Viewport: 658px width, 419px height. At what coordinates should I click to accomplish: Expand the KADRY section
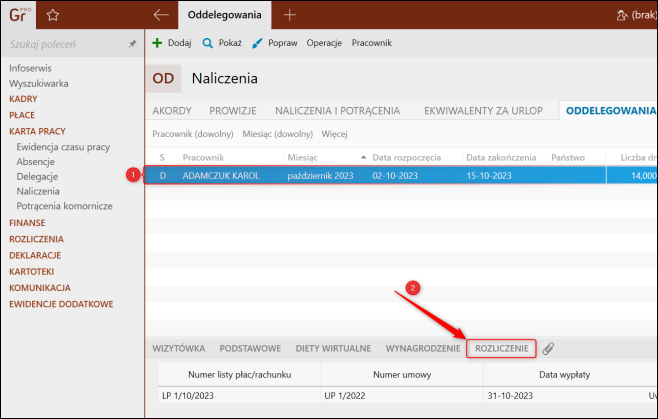24,99
